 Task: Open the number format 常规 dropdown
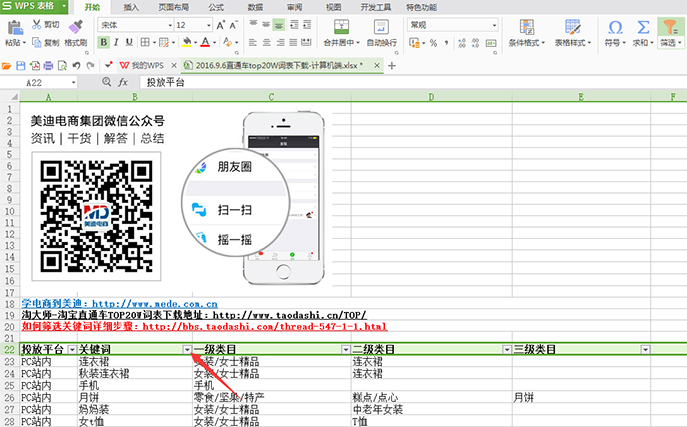point(494,25)
